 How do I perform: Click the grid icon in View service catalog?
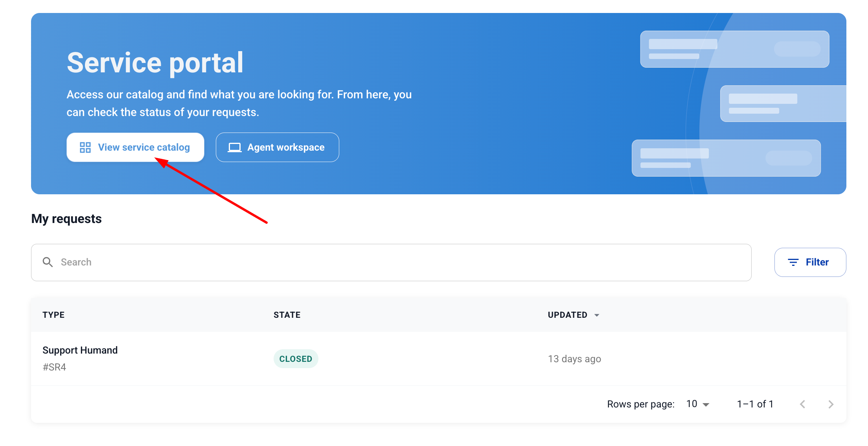(85, 147)
